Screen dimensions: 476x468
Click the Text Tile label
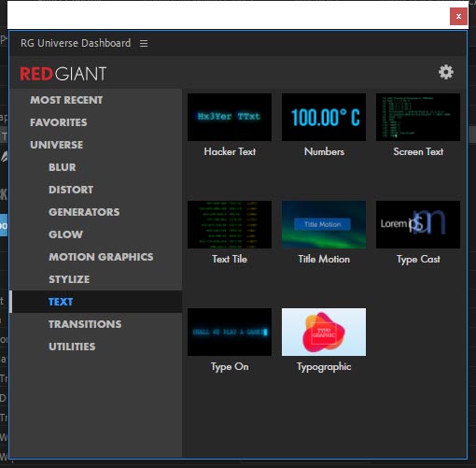(x=230, y=259)
